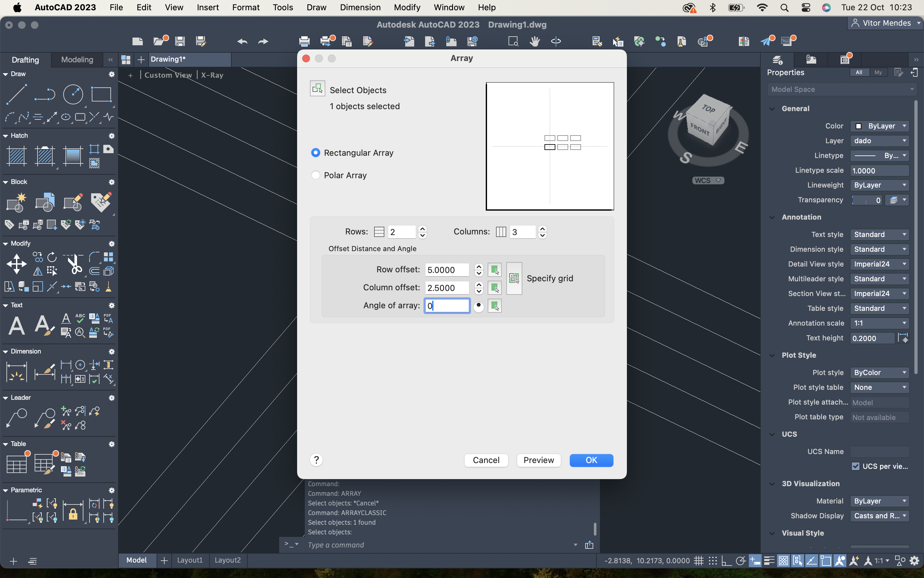The image size is (924, 578).
Task: Insert a Table from Table panel
Action: click(x=16, y=464)
